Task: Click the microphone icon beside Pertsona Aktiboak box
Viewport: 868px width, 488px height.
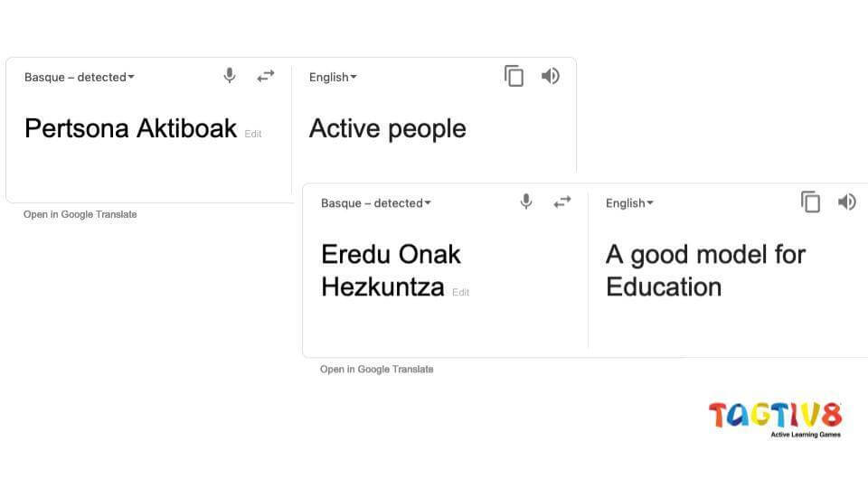Action: 230,76
